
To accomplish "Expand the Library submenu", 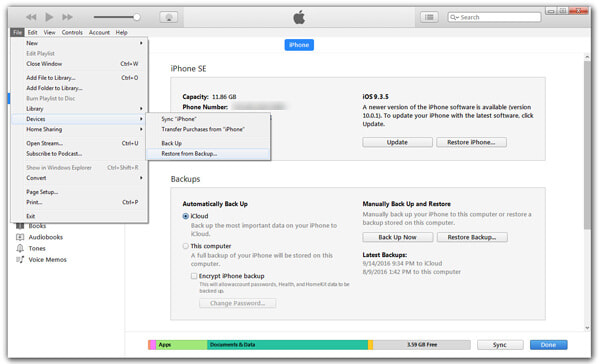I will [80, 109].
